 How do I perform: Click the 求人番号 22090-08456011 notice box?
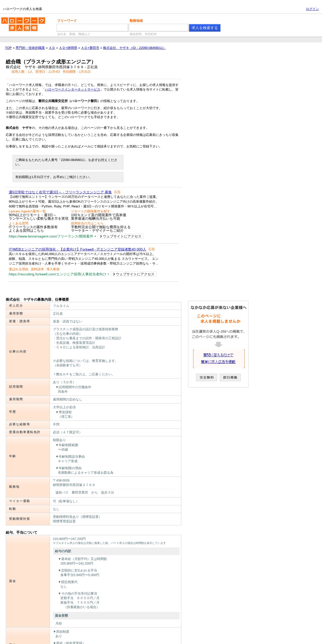(x=68, y=162)
